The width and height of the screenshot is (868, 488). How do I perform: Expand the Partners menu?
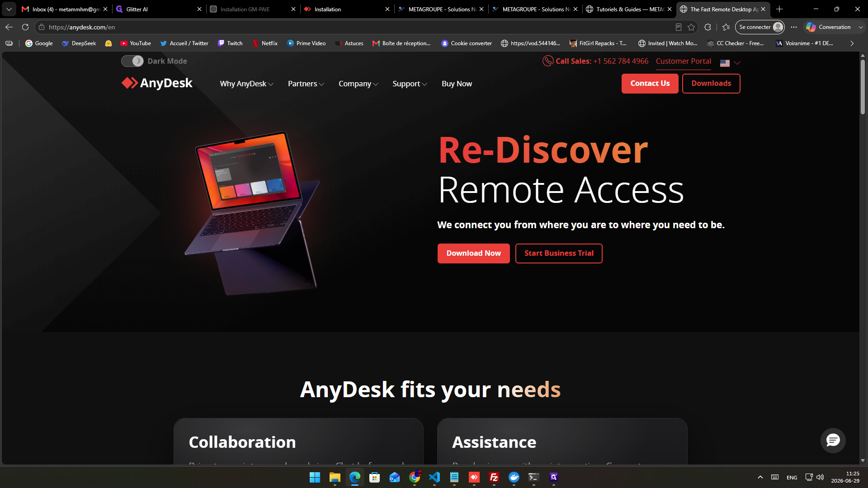306,84
